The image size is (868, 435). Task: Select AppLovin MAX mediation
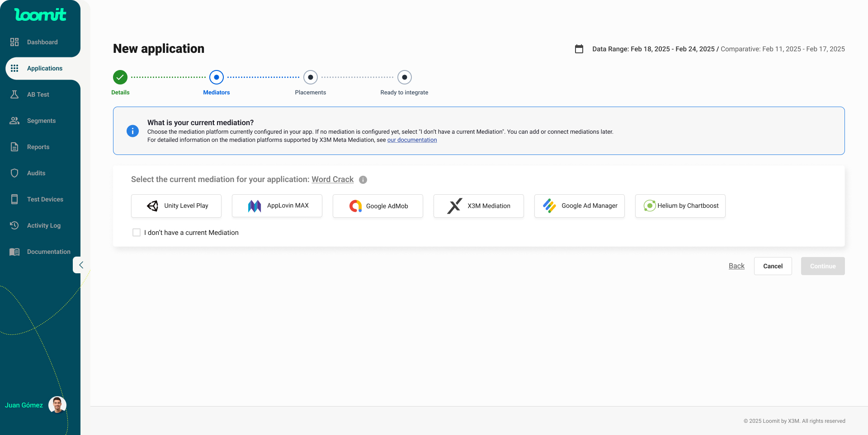click(277, 206)
